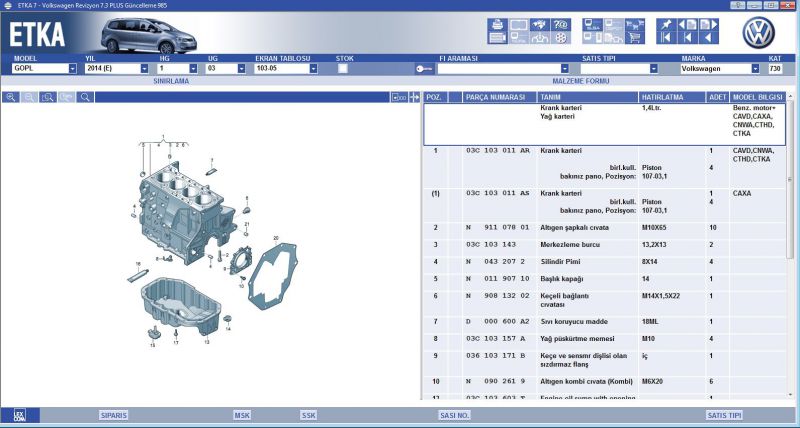Select part number 03C 103 011 AR

pos(497,151)
